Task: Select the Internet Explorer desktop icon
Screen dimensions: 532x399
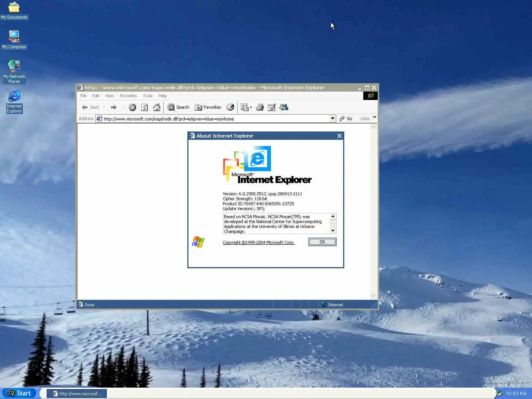Action: [x=14, y=101]
